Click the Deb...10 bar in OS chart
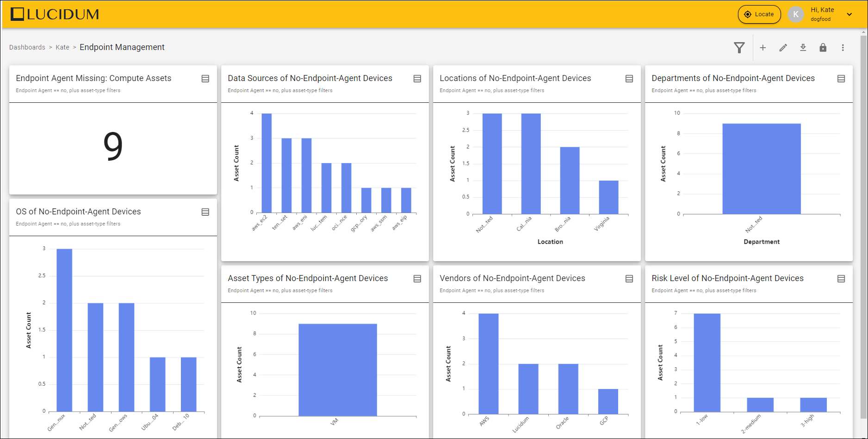The height and width of the screenshot is (439, 868). pos(189,384)
